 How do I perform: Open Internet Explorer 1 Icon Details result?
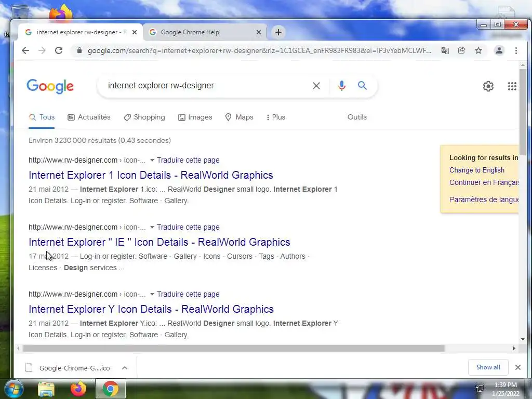click(x=151, y=175)
